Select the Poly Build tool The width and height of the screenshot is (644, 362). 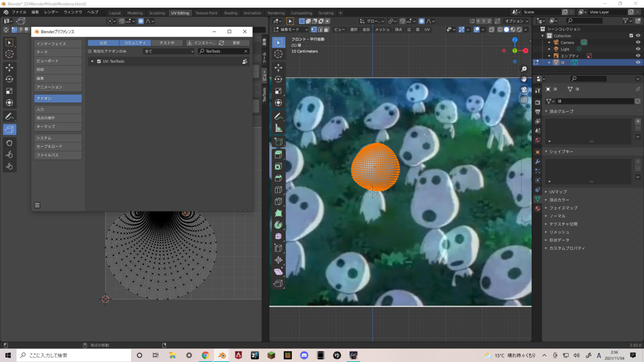[278, 213]
